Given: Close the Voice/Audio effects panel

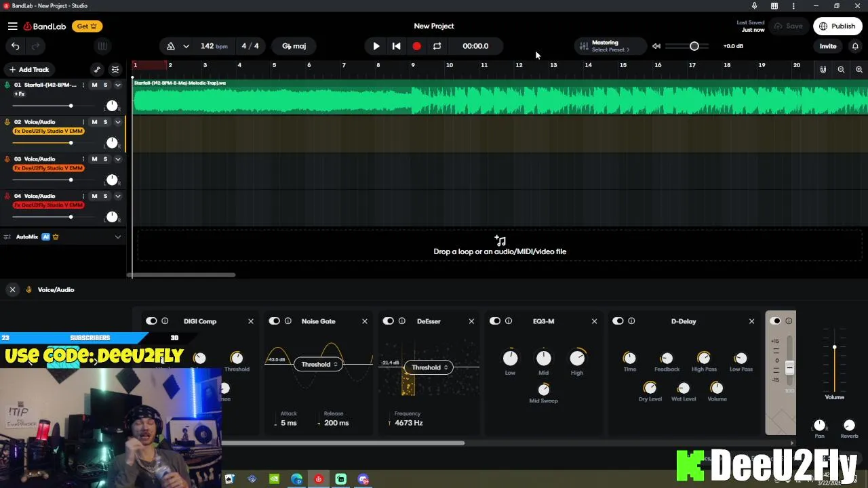Looking at the screenshot, I should point(12,289).
